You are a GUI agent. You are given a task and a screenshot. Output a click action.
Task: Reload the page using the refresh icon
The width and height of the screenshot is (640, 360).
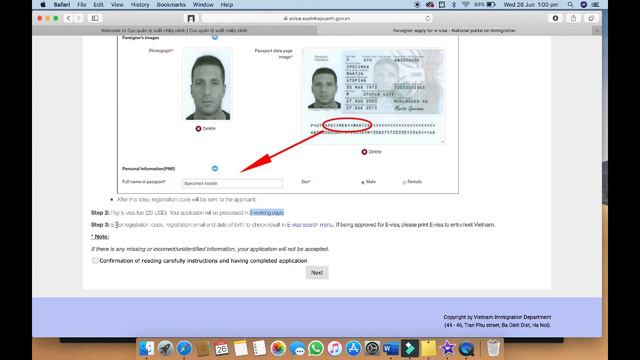point(427,18)
